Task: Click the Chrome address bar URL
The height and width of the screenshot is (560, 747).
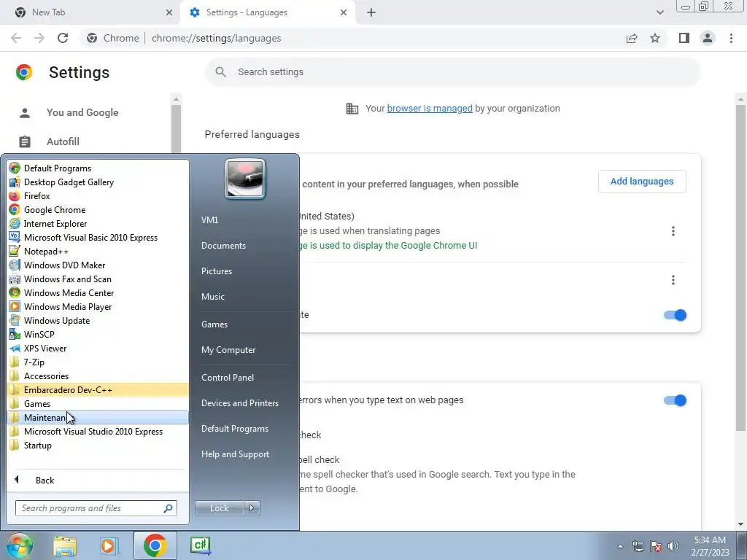Action: coord(216,38)
